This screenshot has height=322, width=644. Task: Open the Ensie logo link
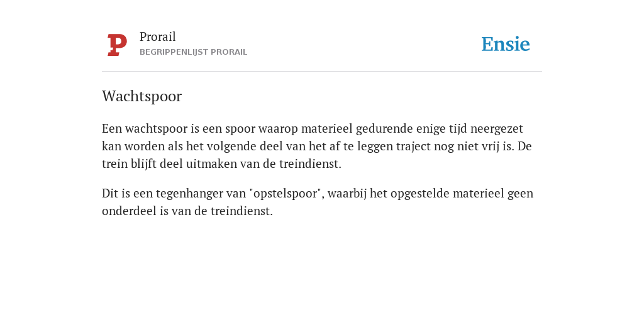505,44
